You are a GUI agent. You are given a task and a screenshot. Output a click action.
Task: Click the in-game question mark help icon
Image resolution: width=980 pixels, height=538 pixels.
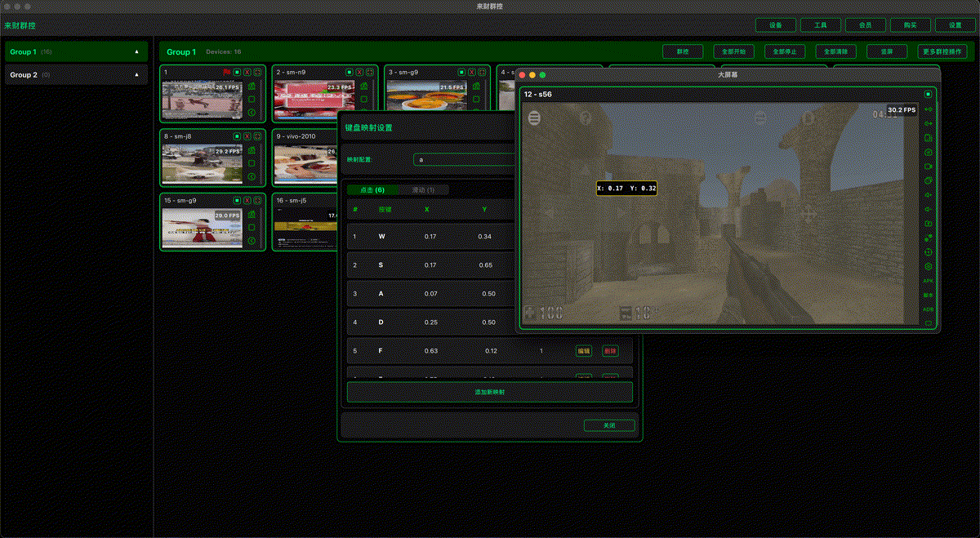(x=585, y=118)
